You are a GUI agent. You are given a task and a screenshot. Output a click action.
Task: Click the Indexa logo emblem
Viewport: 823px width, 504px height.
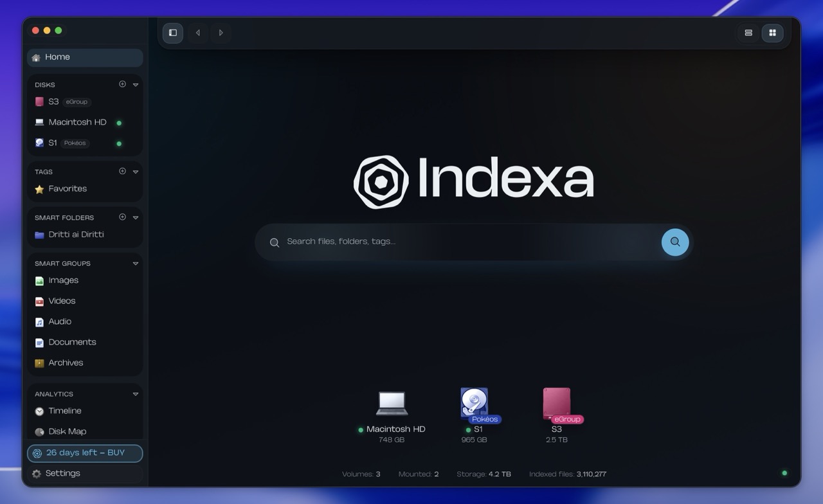click(x=381, y=182)
